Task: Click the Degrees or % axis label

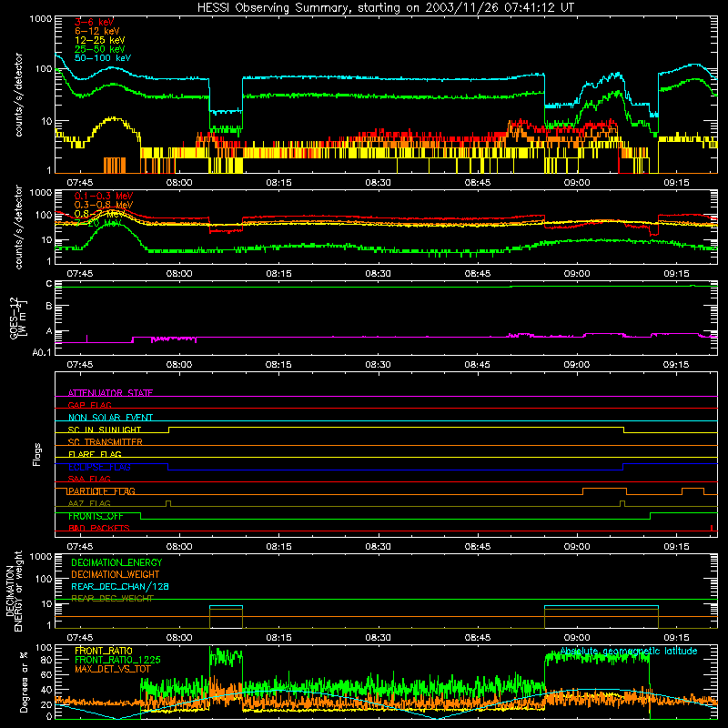Action: [x=24, y=682]
